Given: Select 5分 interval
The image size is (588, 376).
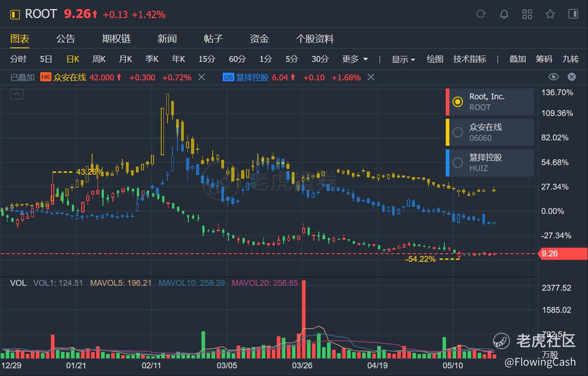Looking at the screenshot, I should tap(292, 59).
